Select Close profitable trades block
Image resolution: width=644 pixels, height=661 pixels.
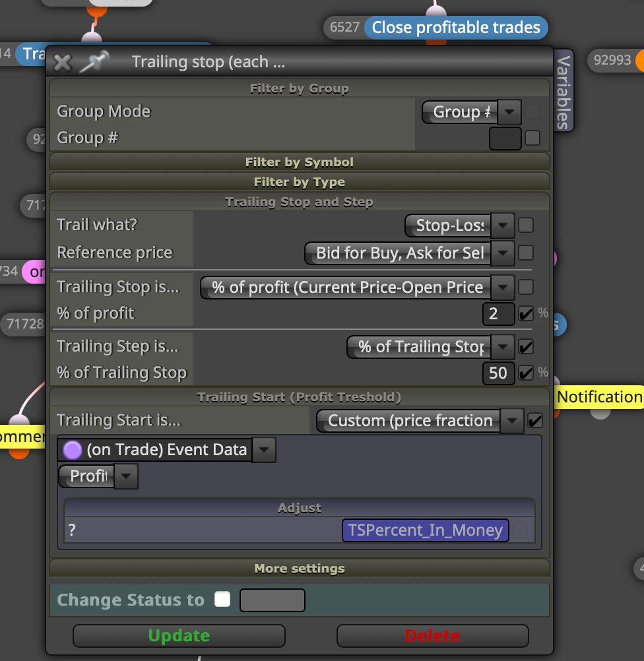point(456,28)
